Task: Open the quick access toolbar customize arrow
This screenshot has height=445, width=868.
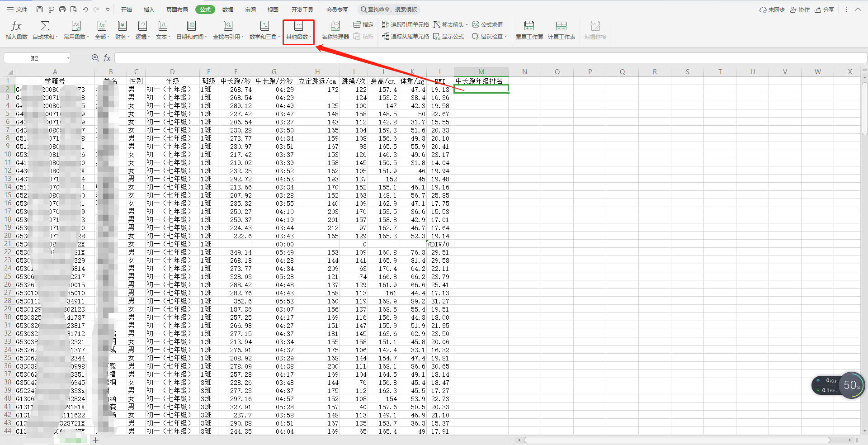Action: tap(108, 9)
